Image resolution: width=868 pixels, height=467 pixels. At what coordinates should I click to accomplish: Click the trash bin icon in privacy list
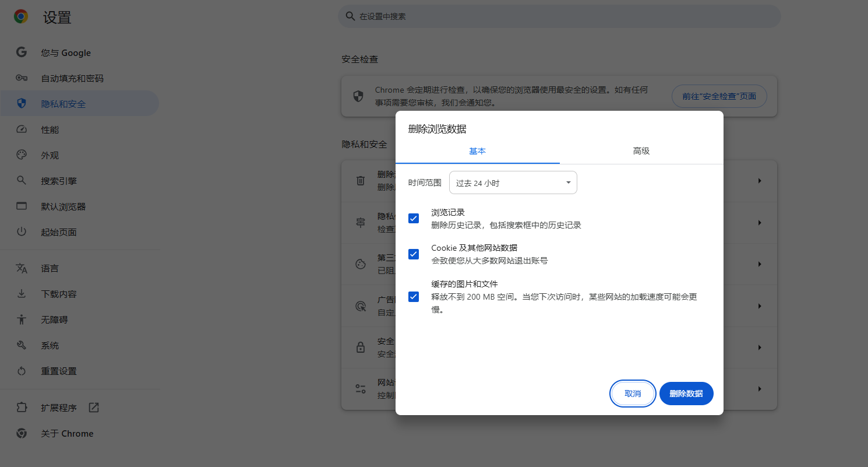tap(361, 181)
